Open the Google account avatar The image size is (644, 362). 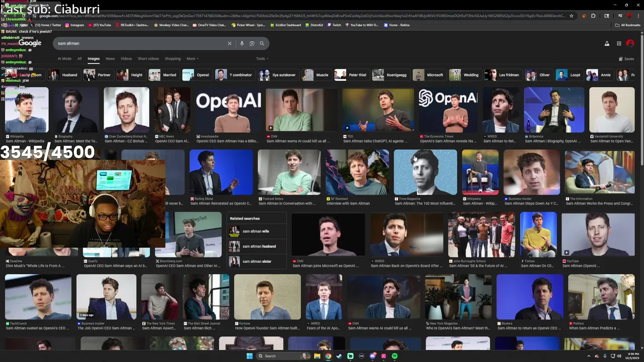630,44
